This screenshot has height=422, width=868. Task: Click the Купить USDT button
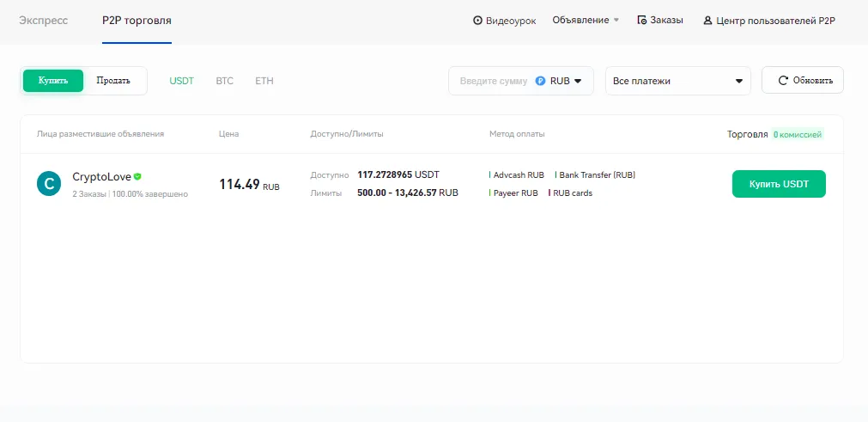[x=779, y=184]
